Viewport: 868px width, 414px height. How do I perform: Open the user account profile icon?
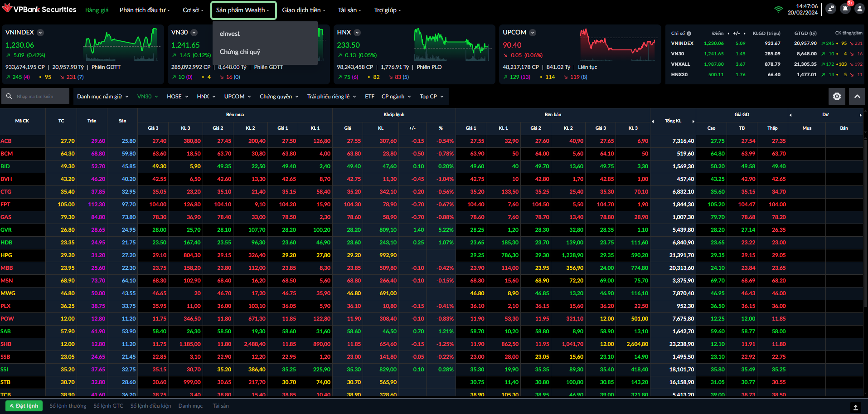click(x=859, y=9)
